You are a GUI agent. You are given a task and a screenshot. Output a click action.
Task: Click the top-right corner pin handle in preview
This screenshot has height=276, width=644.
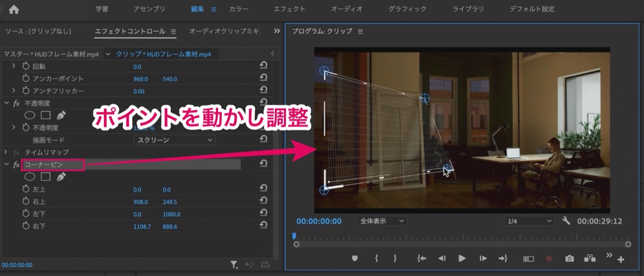[425, 98]
